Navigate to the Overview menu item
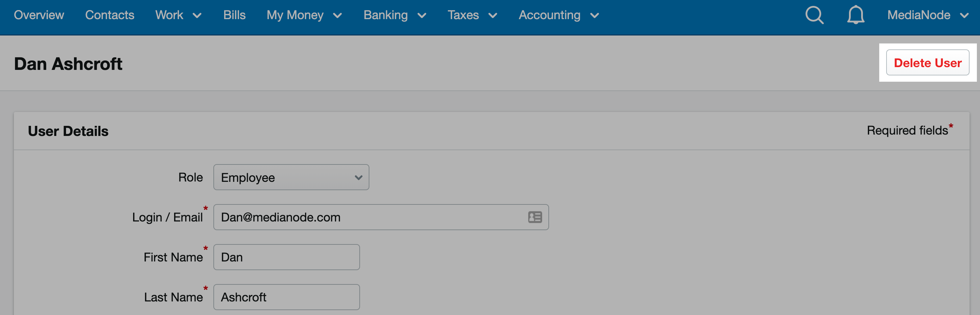 (x=39, y=15)
